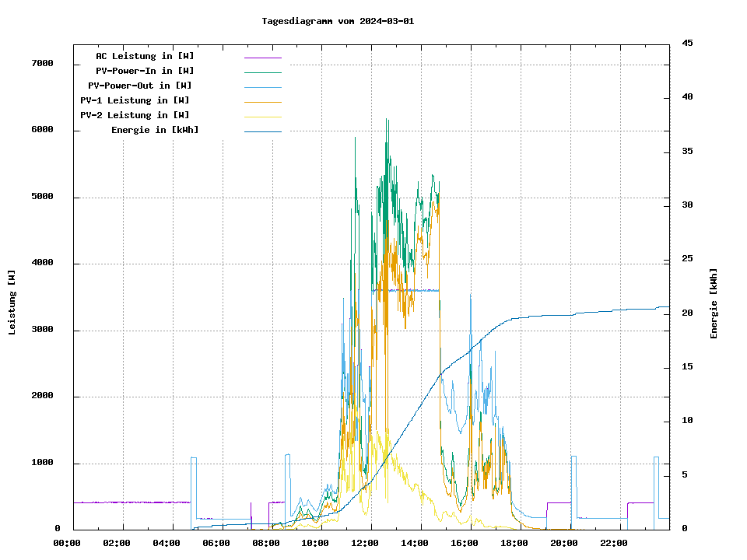Select the 22:00 tick label on the time axis

click(x=614, y=543)
